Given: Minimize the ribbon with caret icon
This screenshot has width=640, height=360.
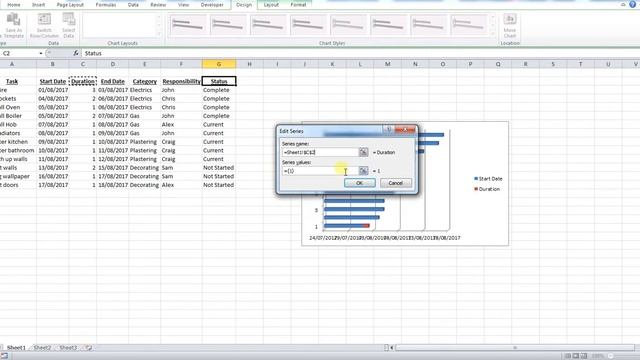Looking at the screenshot, I should [x=623, y=4].
